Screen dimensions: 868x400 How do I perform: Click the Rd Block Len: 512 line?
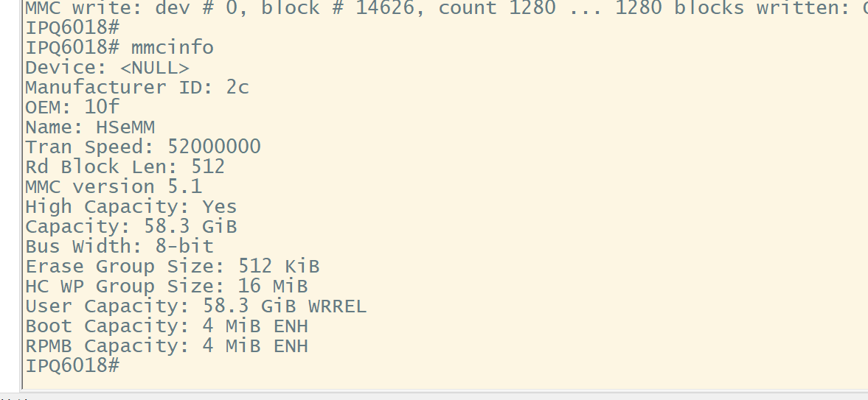tap(125, 166)
